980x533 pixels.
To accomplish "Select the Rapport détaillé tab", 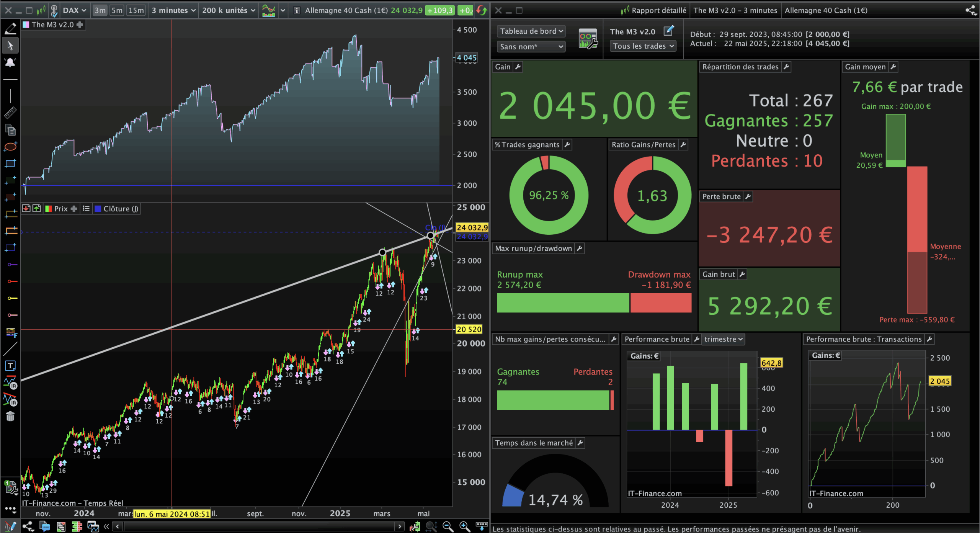I will coord(653,10).
